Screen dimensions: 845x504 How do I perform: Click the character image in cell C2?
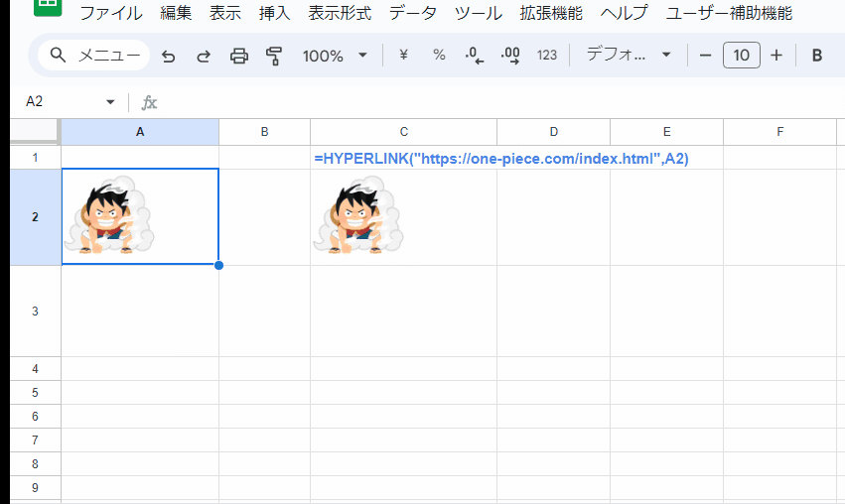click(x=358, y=214)
